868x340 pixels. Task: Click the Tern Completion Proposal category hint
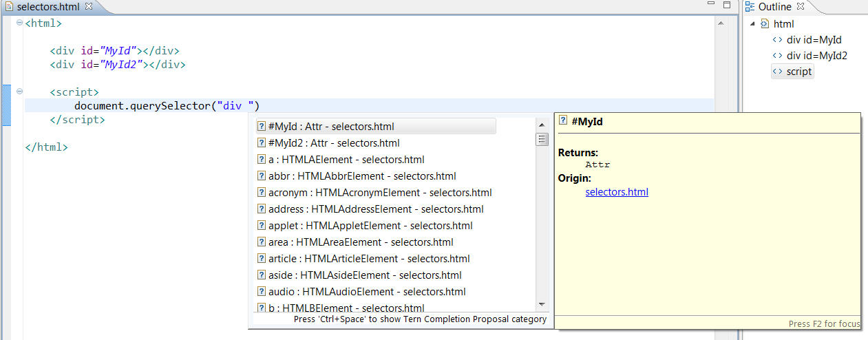(420, 319)
